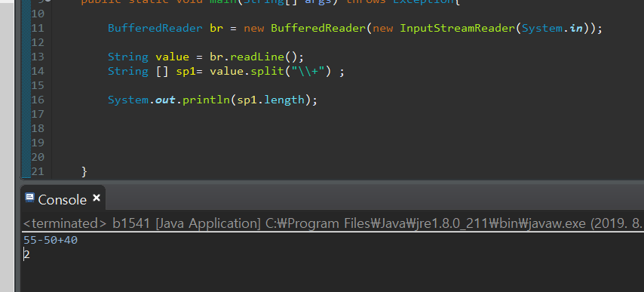Click the Console monitor icon
The height and width of the screenshot is (292, 644).
tap(29, 198)
